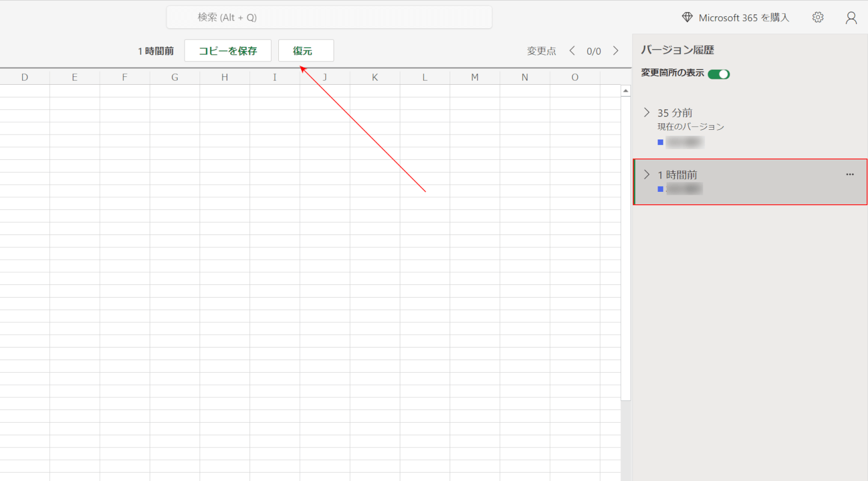
Task: Expand the 35 分前 version entry
Action: (x=647, y=112)
